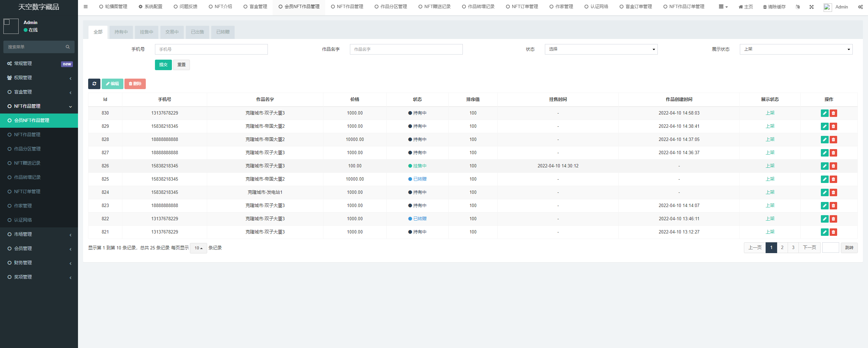Click the 提交 submit button
868x348 pixels.
pos(163,65)
